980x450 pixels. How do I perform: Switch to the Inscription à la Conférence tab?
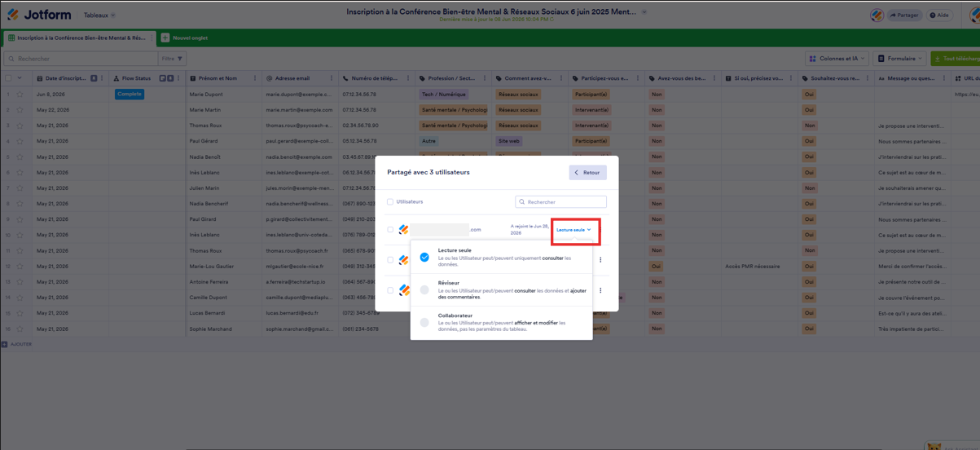[x=78, y=37]
